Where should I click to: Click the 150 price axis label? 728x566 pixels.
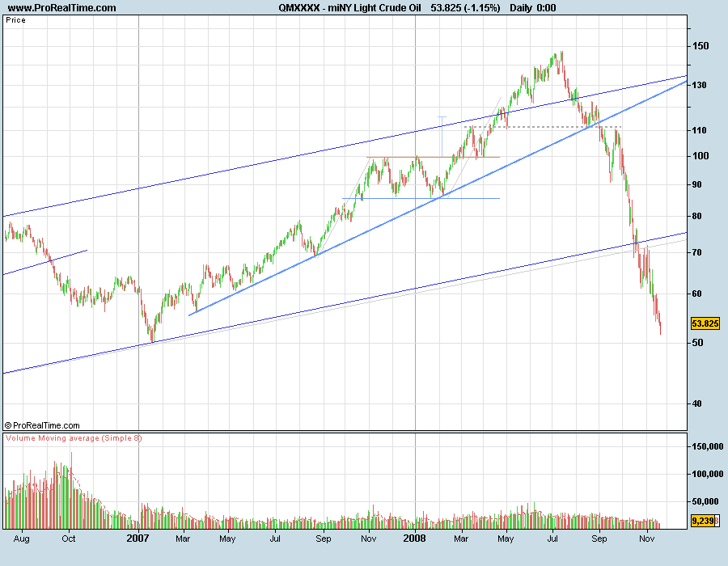coord(700,46)
